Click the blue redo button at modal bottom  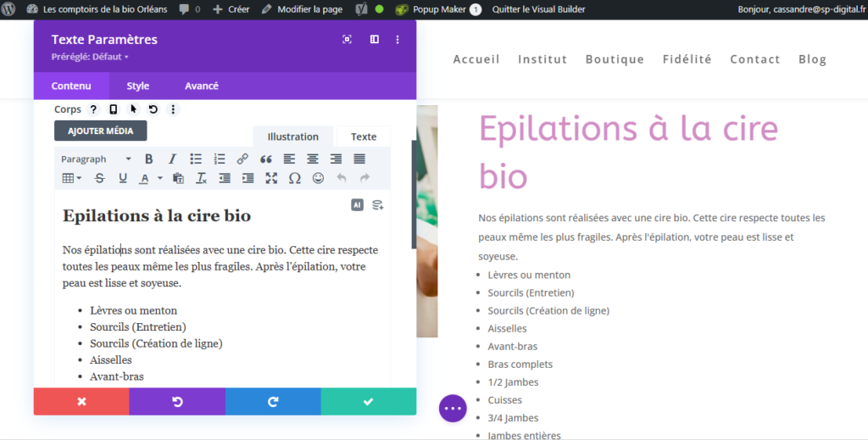point(273,401)
